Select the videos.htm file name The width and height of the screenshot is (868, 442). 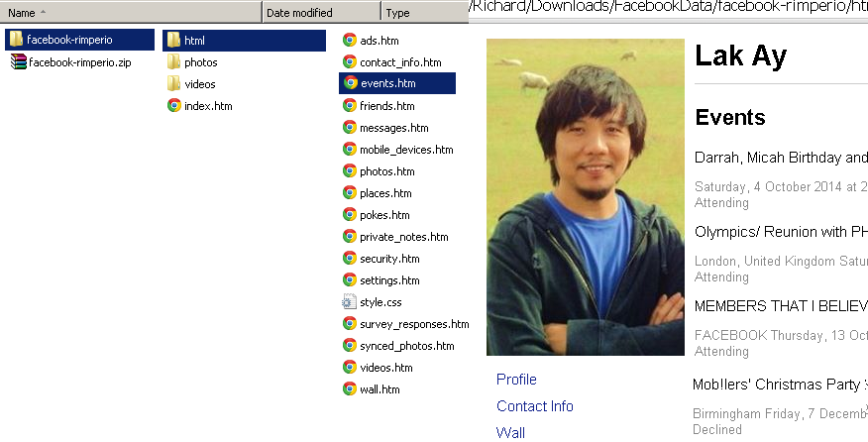(x=386, y=368)
